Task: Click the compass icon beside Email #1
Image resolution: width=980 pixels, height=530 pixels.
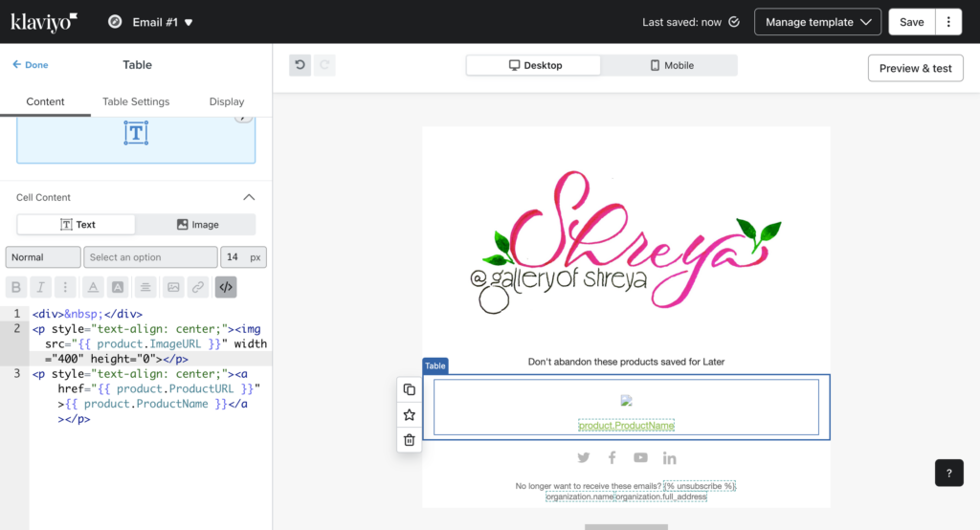Action: (x=115, y=22)
